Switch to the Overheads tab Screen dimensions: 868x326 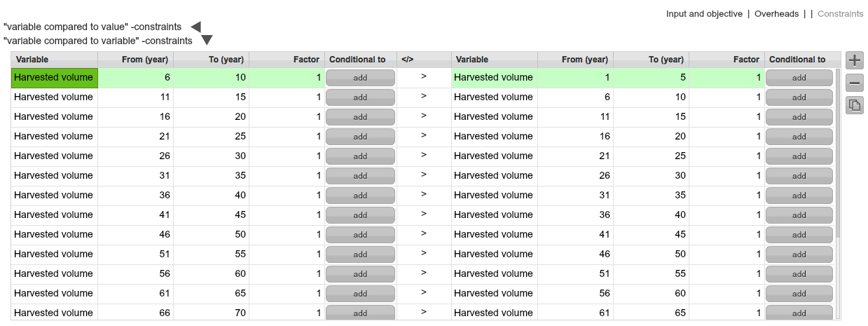click(776, 14)
